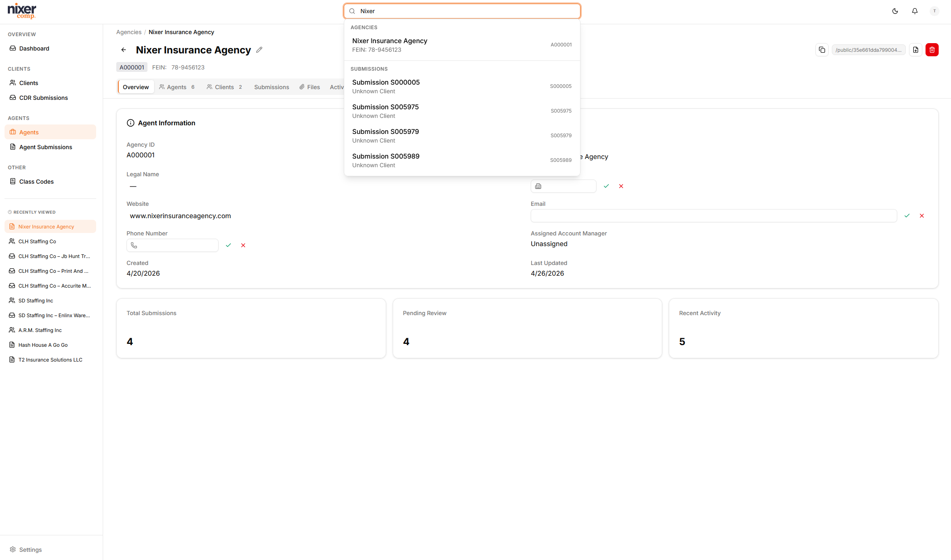Cancel email edit with red X
This screenshot has width=951, height=560.
(x=922, y=216)
